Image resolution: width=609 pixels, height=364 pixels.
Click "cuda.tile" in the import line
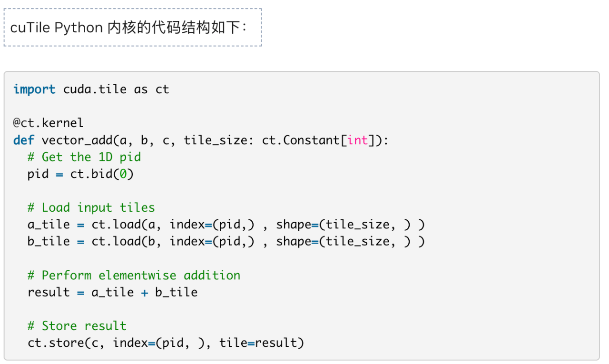95,89
